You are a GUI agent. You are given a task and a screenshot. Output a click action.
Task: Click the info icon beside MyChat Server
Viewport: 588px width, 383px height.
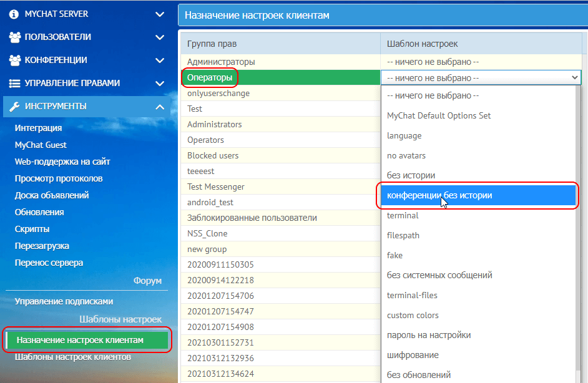coord(14,14)
